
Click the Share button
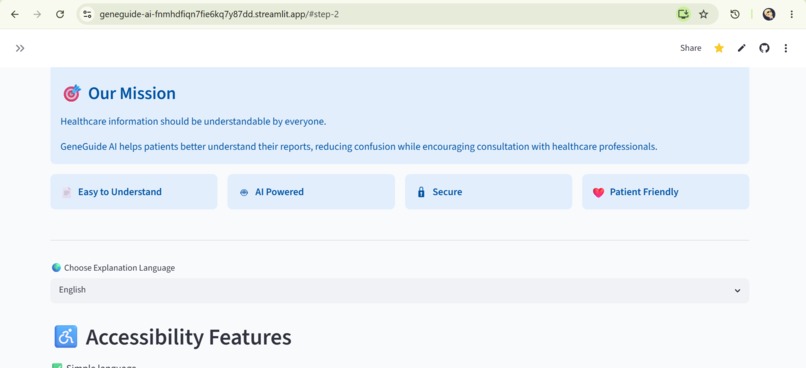coord(690,48)
